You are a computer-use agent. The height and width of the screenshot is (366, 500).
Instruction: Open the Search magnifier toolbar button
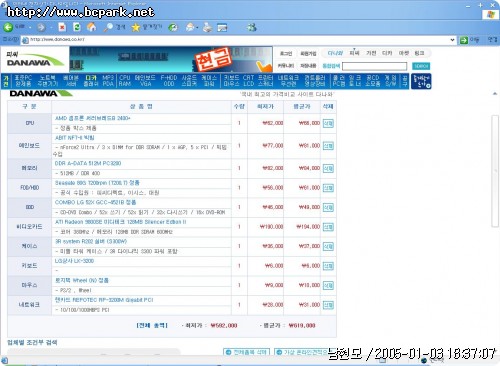point(114,27)
